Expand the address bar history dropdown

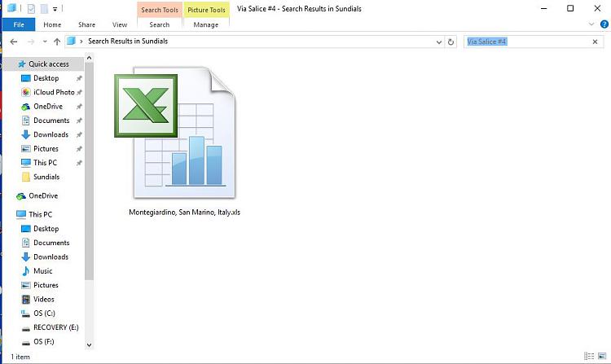[x=439, y=42]
